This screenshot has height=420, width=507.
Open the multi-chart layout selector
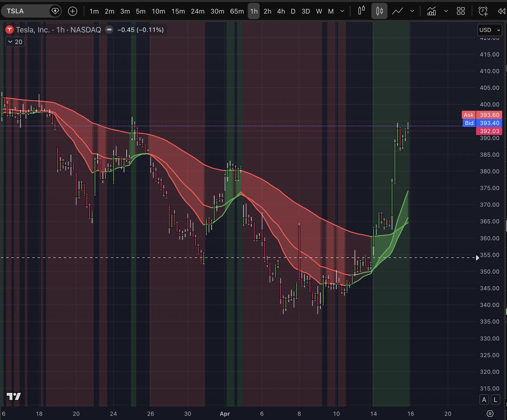tap(461, 11)
